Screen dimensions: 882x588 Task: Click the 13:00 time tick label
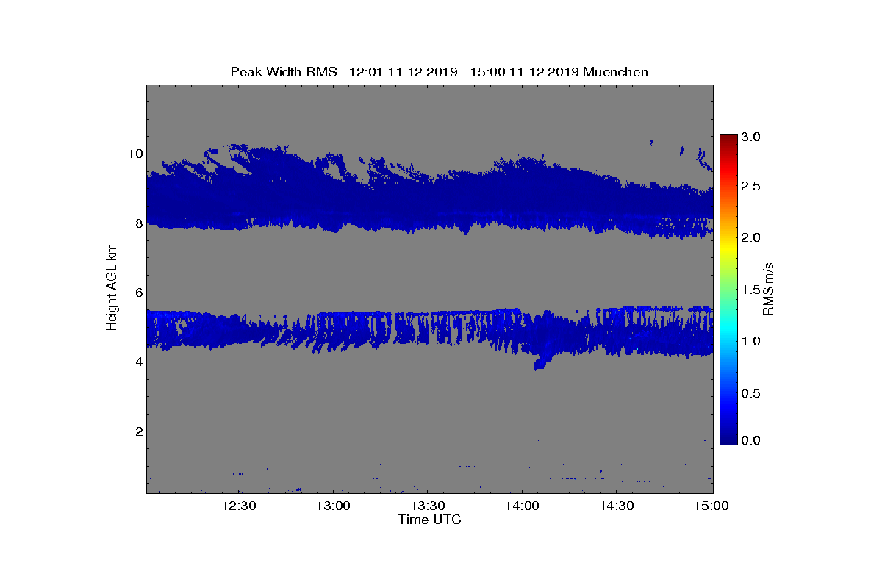(x=334, y=506)
